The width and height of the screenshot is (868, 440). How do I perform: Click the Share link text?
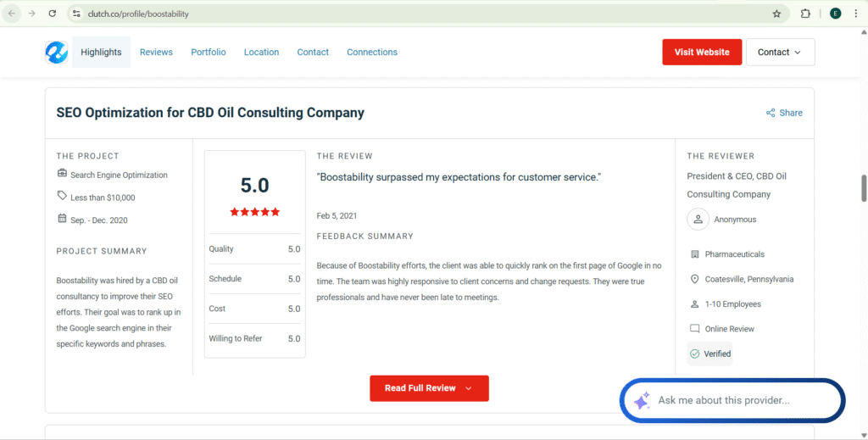tap(791, 113)
